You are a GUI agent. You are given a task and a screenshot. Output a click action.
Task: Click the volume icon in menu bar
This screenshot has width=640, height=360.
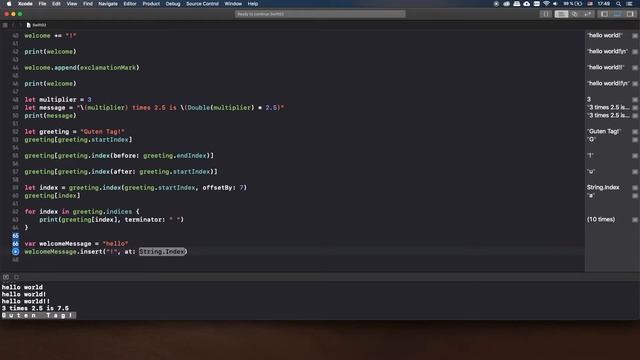tap(556, 4)
